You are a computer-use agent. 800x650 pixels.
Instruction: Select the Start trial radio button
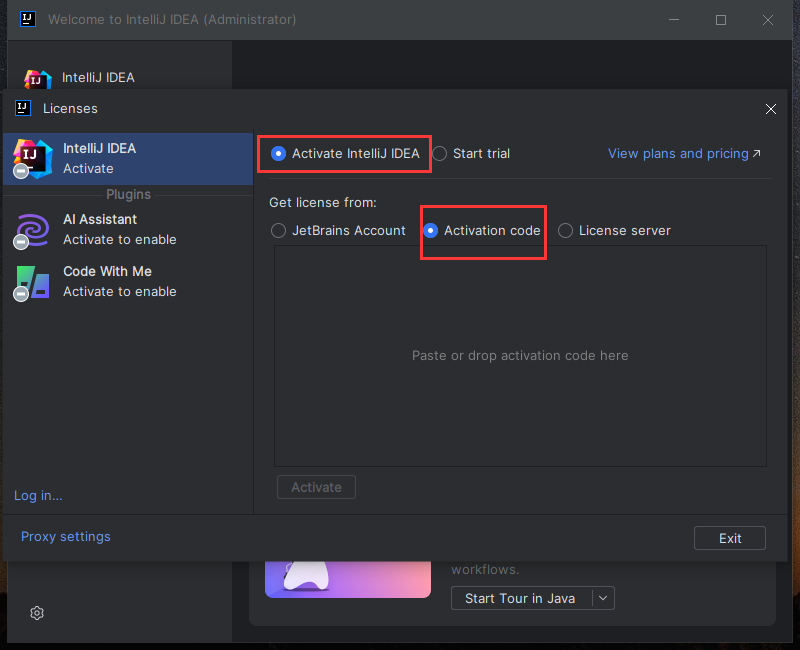(x=440, y=153)
